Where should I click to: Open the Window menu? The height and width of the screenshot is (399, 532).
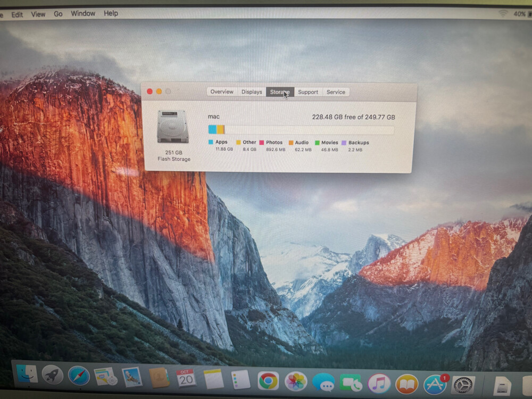[x=83, y=14]
